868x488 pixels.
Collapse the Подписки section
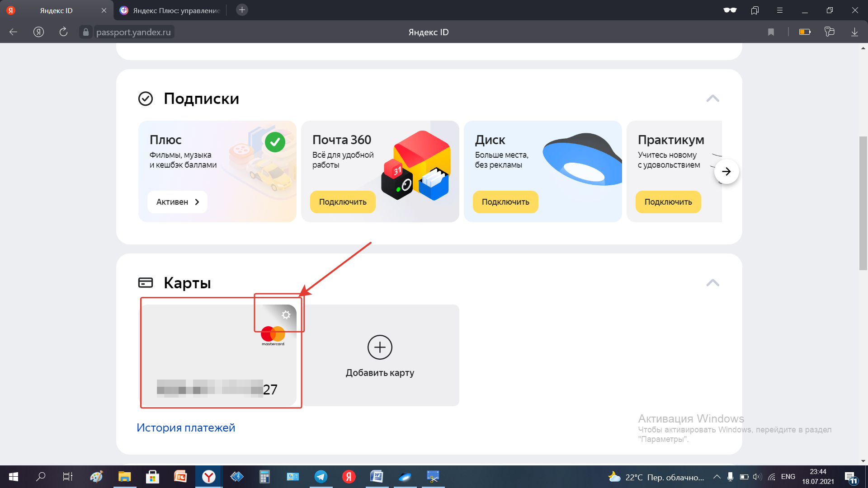(x=712, y=99)
